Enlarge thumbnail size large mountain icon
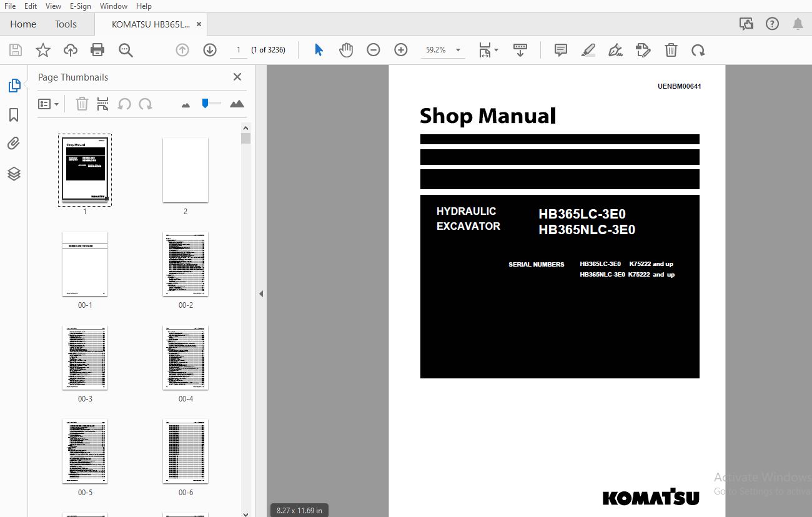 [x=237, y=104]
